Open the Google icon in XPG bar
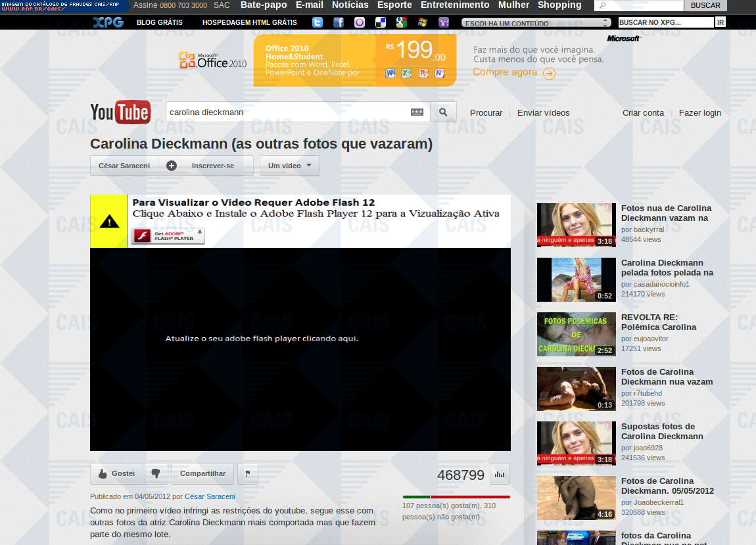 tap(402, 22)
